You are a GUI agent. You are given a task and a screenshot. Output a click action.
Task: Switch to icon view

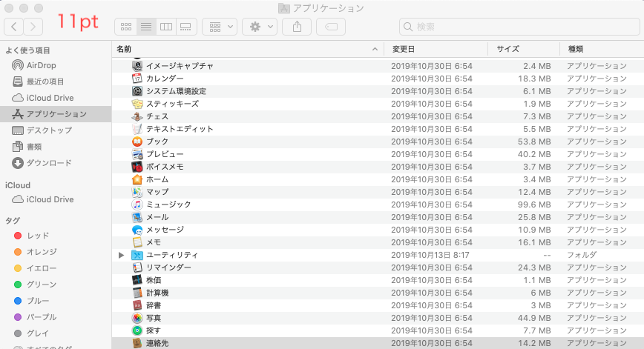[125, 27]
